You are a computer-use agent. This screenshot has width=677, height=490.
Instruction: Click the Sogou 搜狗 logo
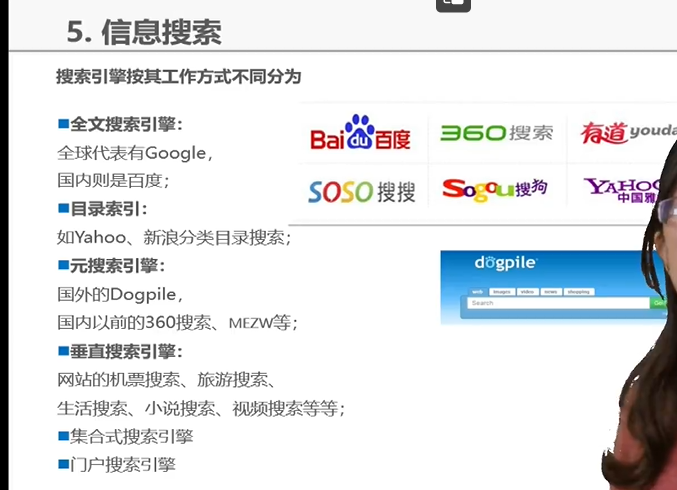(495, 190)
